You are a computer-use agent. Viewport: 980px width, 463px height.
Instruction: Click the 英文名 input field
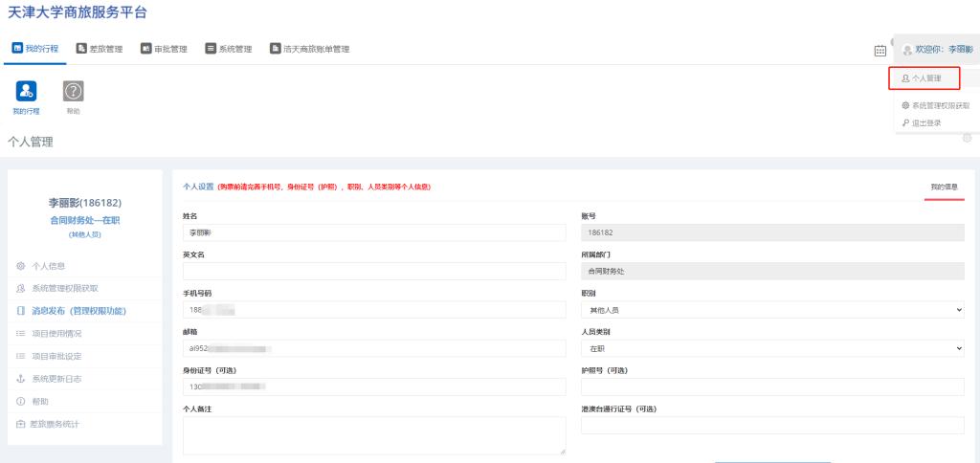374,272
